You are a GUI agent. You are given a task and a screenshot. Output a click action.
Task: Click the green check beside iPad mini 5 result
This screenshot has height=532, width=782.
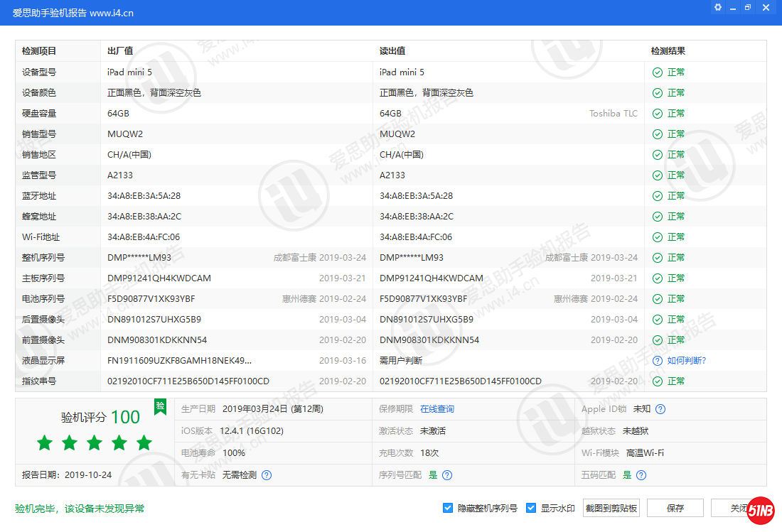[657, 72]
